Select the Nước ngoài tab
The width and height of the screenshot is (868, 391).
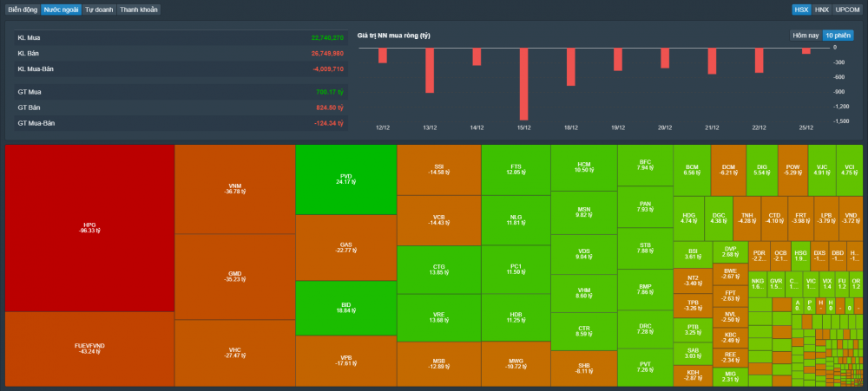click(61, 10)
